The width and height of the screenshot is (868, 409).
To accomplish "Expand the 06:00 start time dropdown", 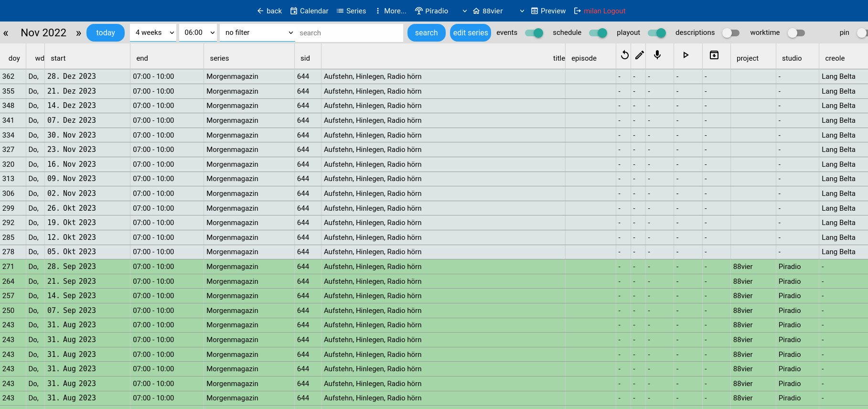I will (198, 33).
